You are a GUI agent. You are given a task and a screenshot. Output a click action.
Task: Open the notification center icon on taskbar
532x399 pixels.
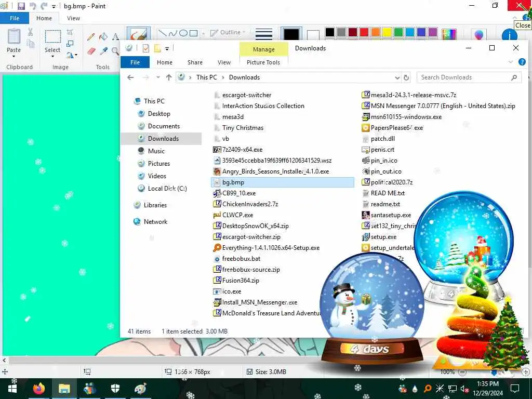coord(515,388)
